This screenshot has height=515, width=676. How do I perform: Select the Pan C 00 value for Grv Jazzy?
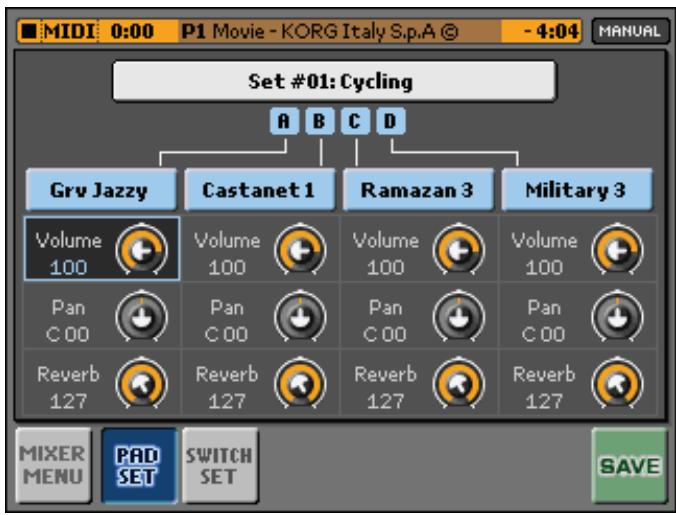point(68,334)
